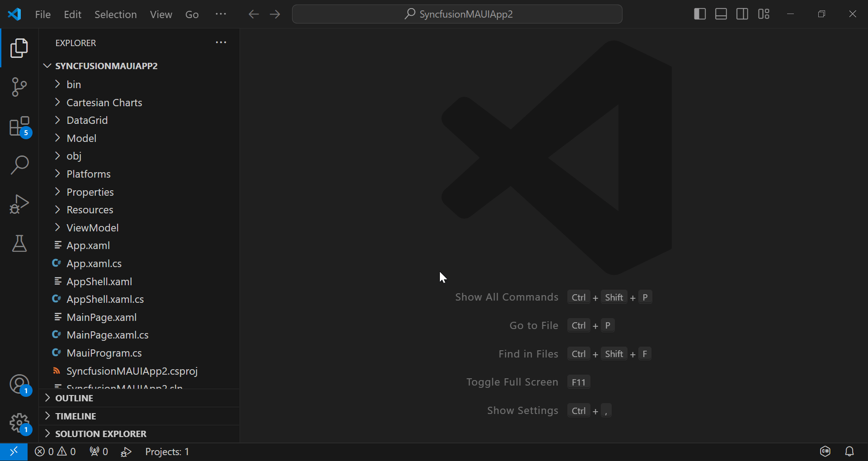Viewport: 868px width, 461px height.
Task: Open the Testing view
Action: point(19,244)
